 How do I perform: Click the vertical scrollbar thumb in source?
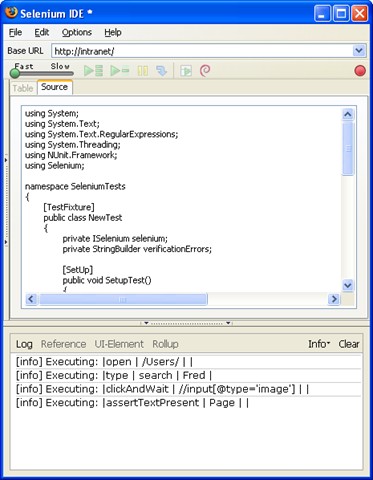tap(348, 148)
